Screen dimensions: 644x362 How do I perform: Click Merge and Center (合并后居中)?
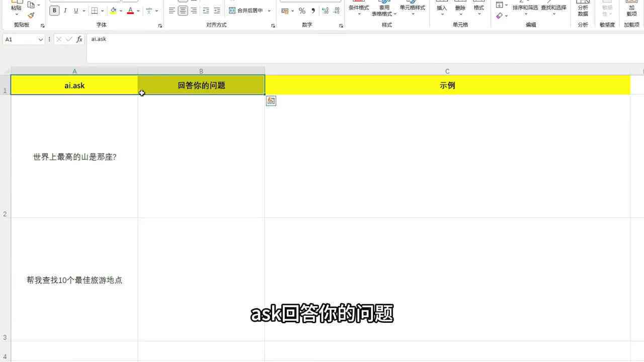(x=246, y=11)
